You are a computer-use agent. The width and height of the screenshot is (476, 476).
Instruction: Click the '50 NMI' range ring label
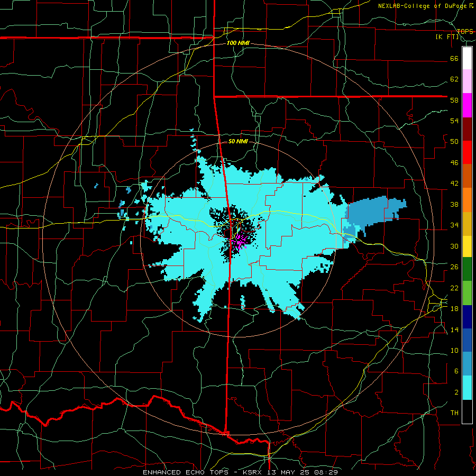click(x=238, y=141)
